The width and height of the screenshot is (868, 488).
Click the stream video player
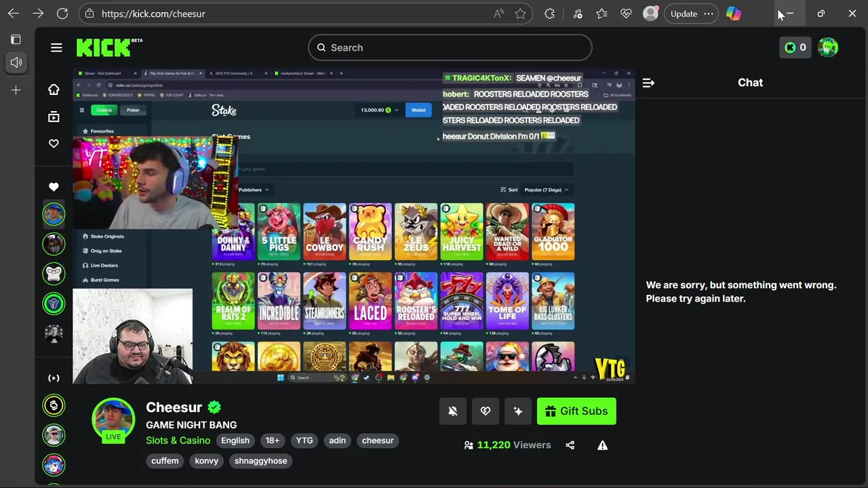[x=354, y=226]
